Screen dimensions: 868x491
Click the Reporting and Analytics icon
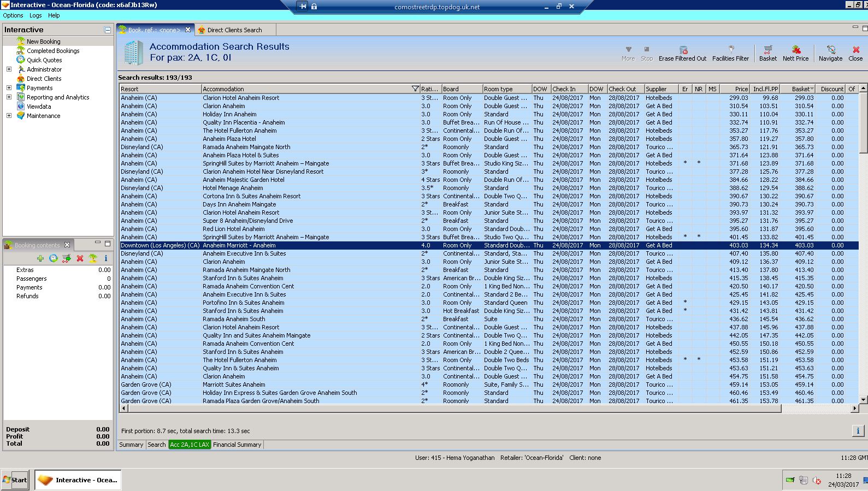tap(21, 97)
